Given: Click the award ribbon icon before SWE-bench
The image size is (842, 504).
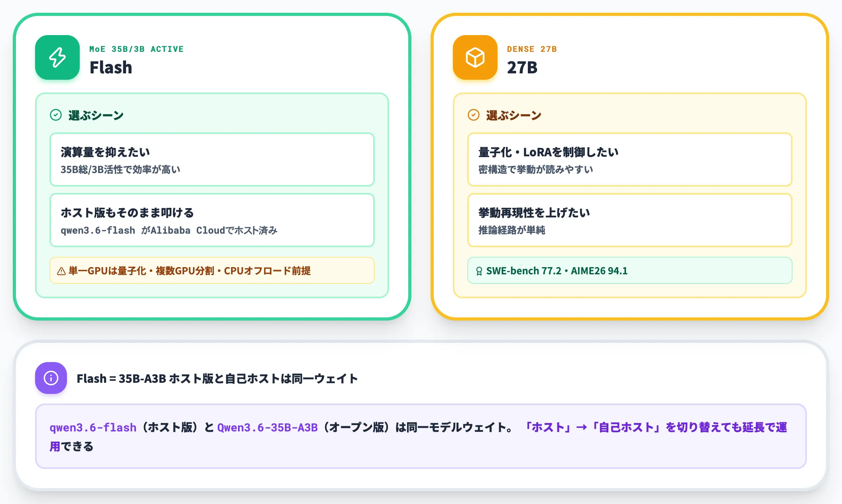Looking at the screenshot, I should (x=479, y=271).
